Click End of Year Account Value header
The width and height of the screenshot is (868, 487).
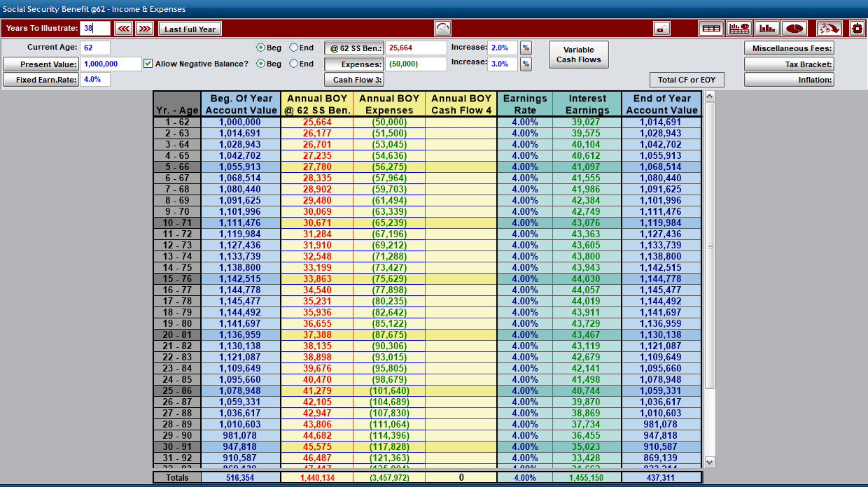point(661,104)
